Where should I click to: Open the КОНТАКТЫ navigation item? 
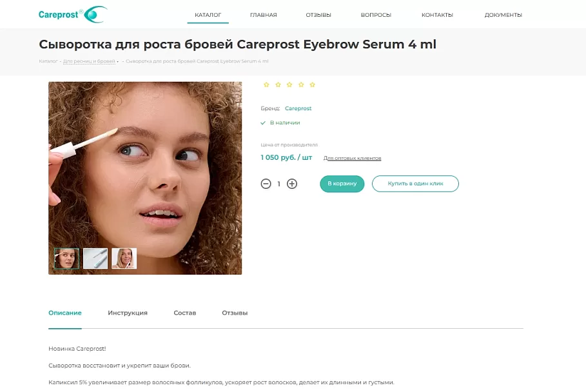[437, 15]
